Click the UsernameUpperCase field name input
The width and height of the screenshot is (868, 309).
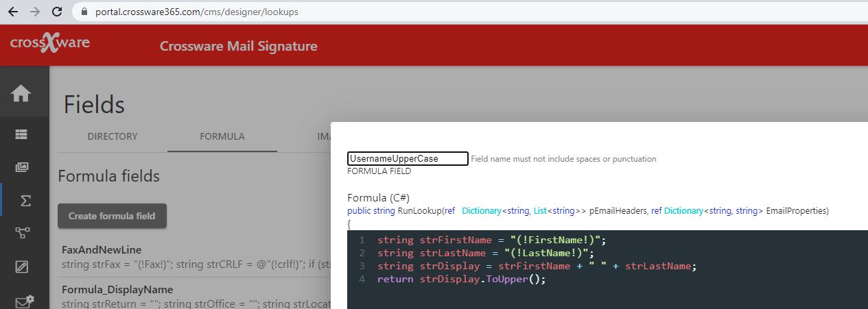[408, 158]
